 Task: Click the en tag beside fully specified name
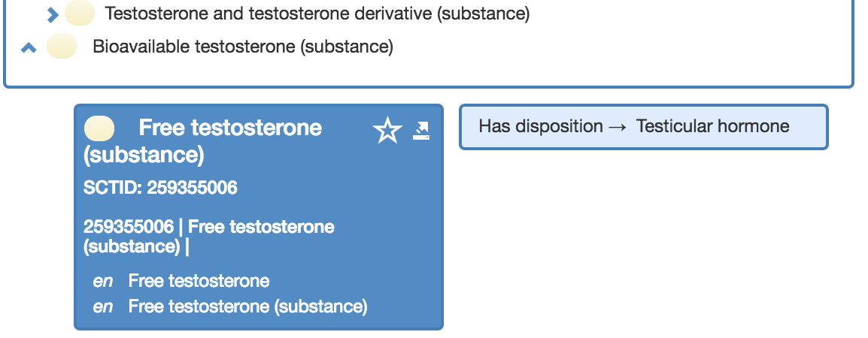103,306
